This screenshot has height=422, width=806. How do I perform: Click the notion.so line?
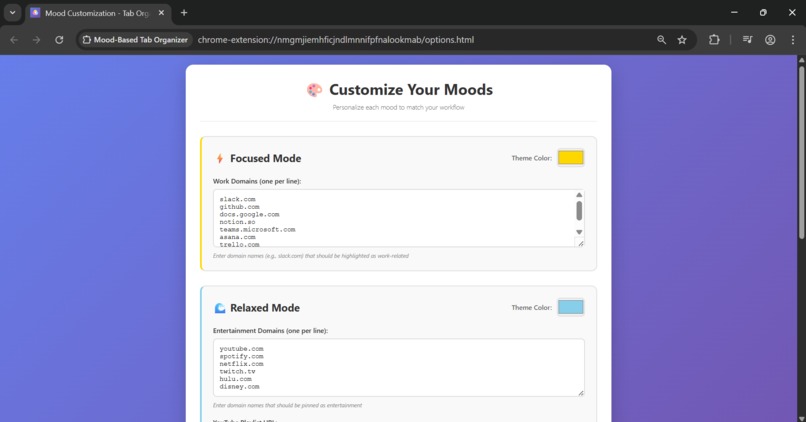coord(237,222)
